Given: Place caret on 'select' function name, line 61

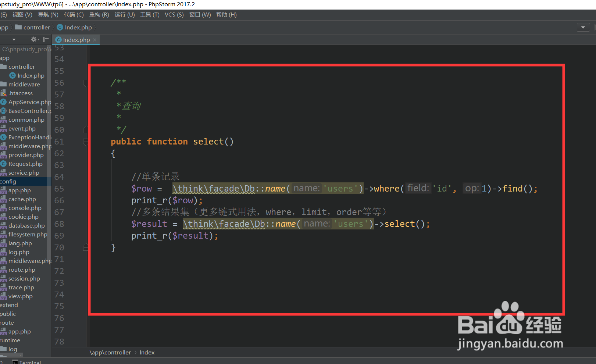Looking at the screenshot, I should [208, 142].
